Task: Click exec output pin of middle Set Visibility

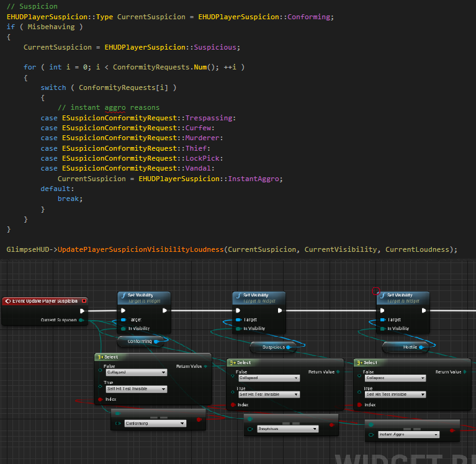Action: coord(280,310)
